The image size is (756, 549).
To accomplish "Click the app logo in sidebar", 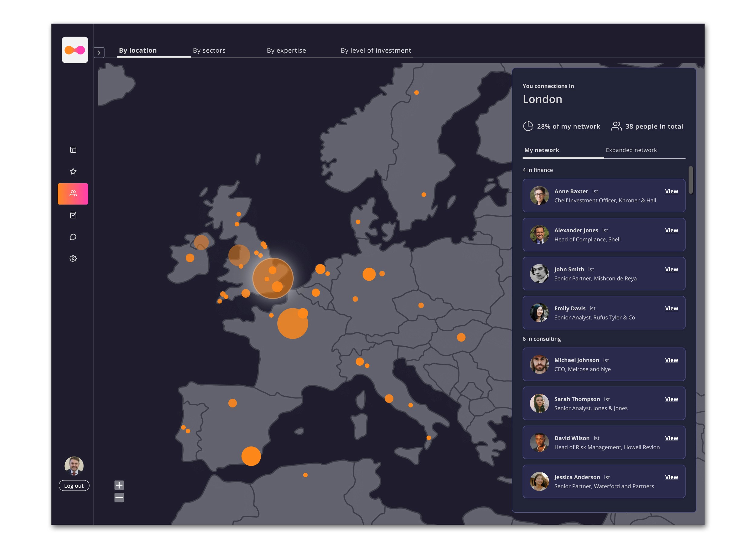I will point(75,50).
